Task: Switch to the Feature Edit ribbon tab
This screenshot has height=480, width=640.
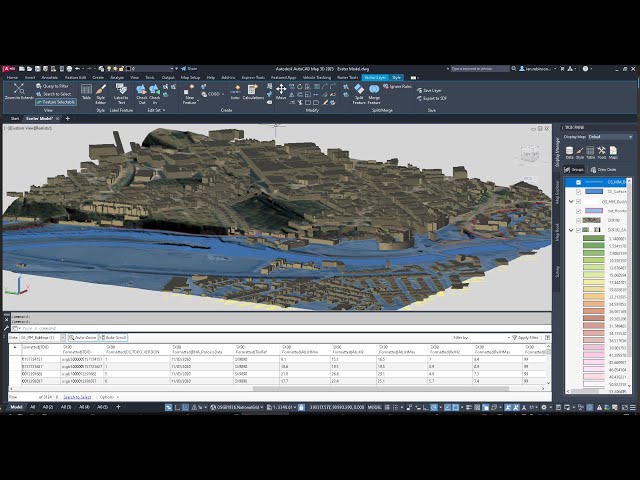Action: (76, 77)
